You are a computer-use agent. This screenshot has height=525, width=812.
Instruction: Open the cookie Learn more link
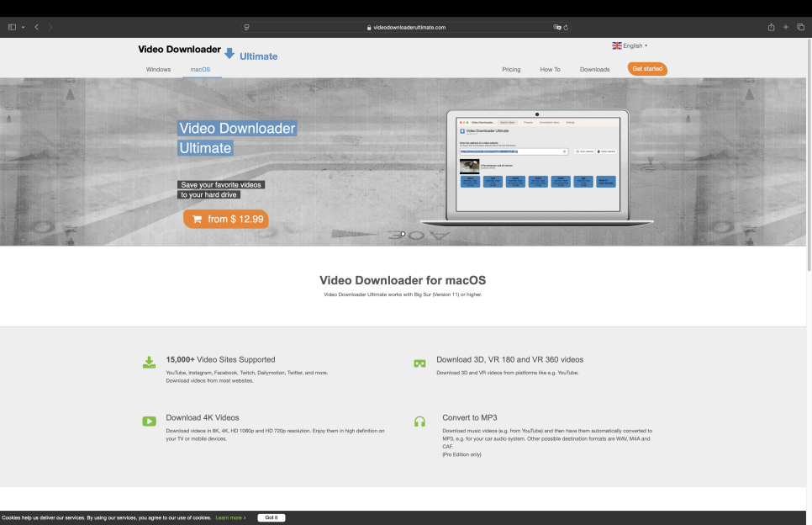[x=230, y=517]
